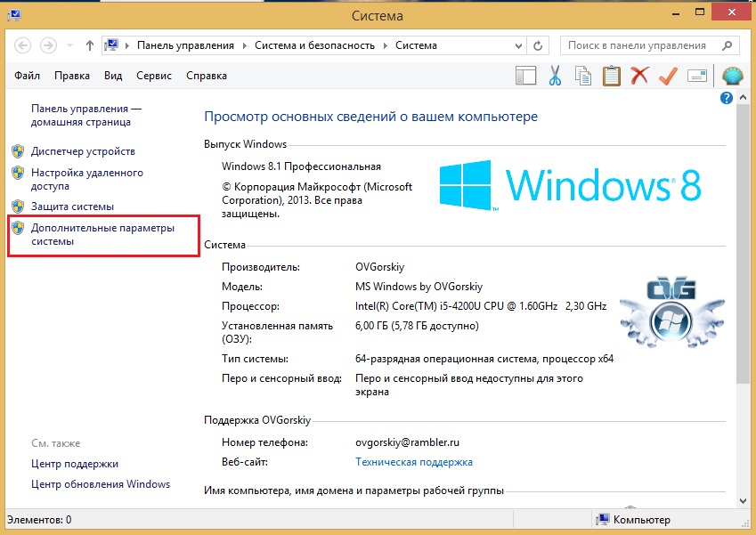Click 6,00 ГБ memory value
The height and width of the screenshot is (535, 756).
click(417, 326)
